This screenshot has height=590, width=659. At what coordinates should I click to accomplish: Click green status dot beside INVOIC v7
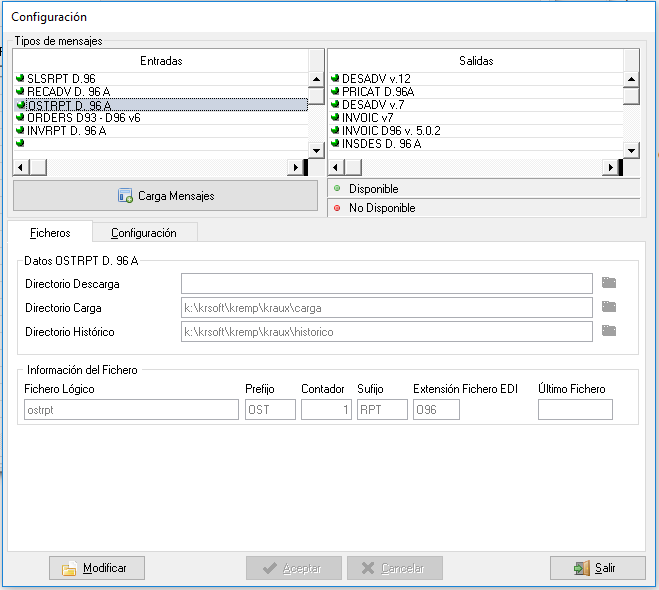point(335,117)
